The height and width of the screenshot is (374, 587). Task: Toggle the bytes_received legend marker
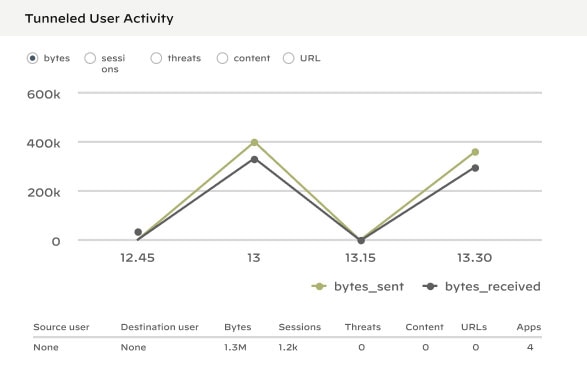430,287
